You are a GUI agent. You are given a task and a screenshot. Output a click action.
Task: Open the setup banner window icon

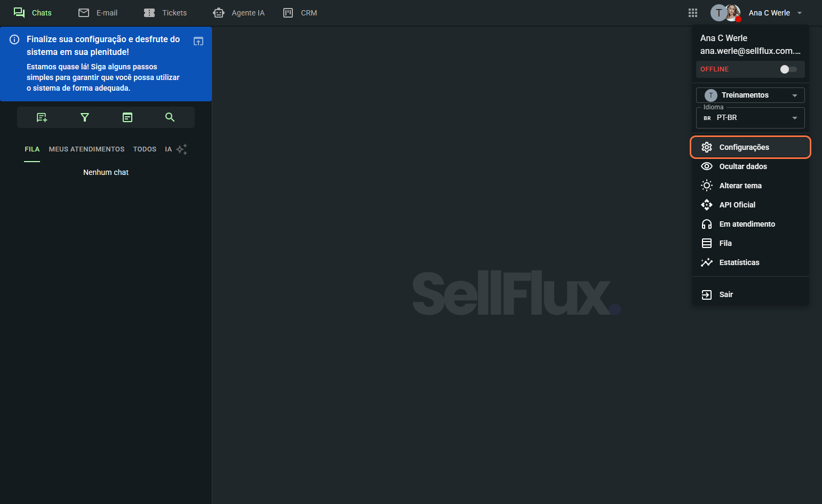point(198,41)
